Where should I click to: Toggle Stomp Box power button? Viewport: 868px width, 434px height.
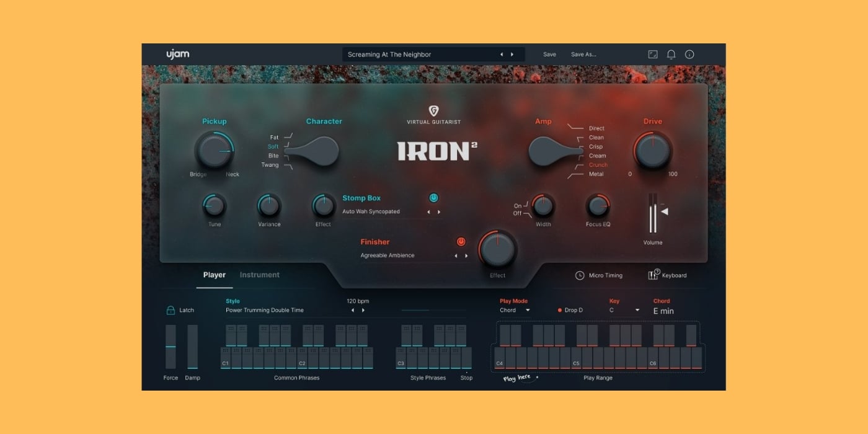click(x=433, y=198)
